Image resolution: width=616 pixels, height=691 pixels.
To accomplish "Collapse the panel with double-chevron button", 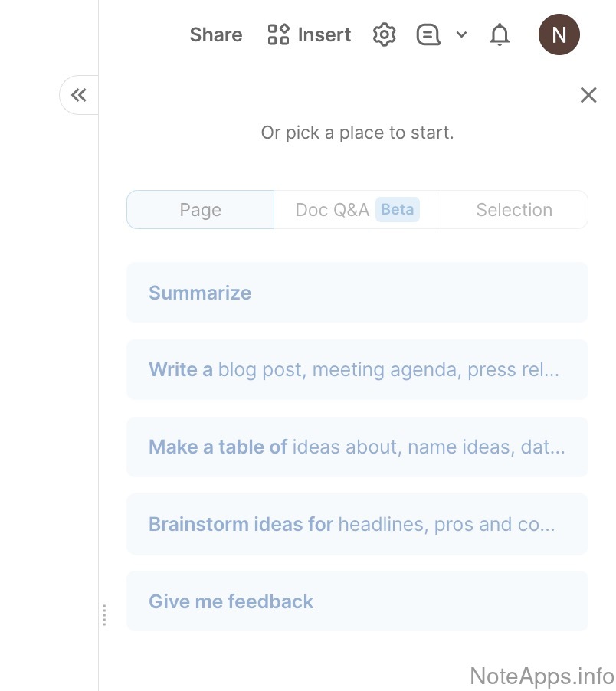I will coord(79,95).
